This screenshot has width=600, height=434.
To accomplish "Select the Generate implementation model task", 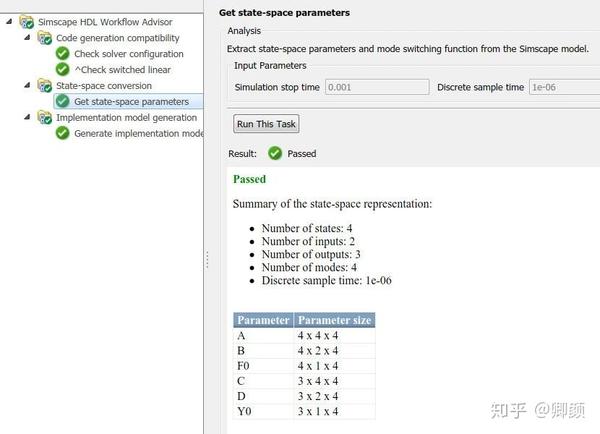I will (x=138, y=133).
